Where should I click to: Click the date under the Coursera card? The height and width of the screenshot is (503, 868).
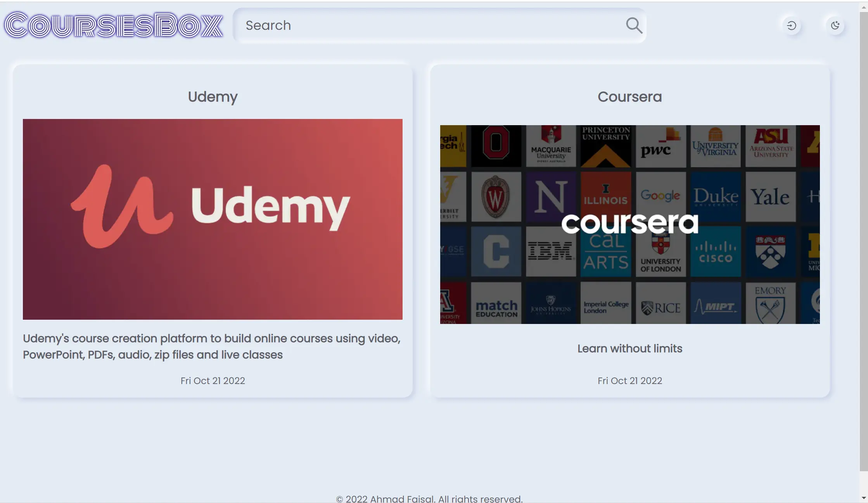(x=629, y=381)
